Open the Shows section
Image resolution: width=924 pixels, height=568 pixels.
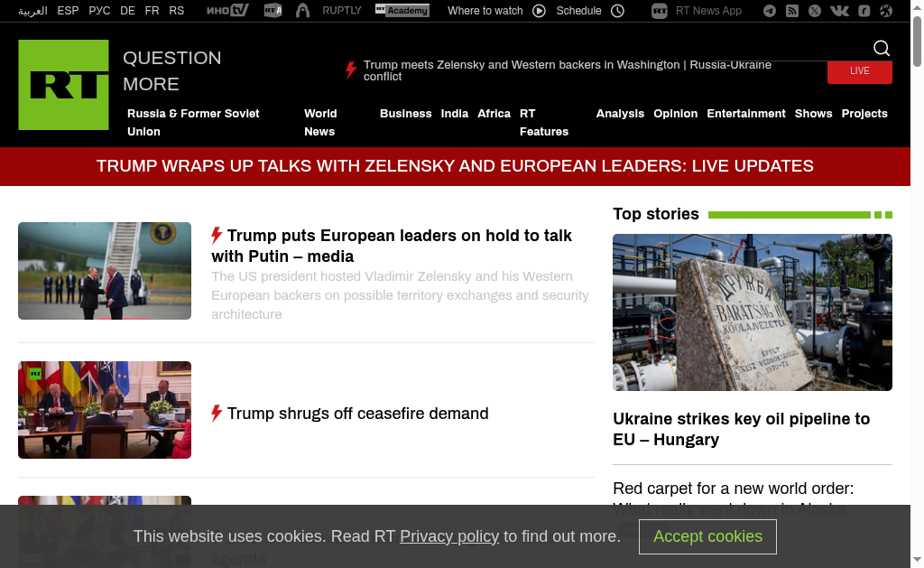click(x=813, y=113)
